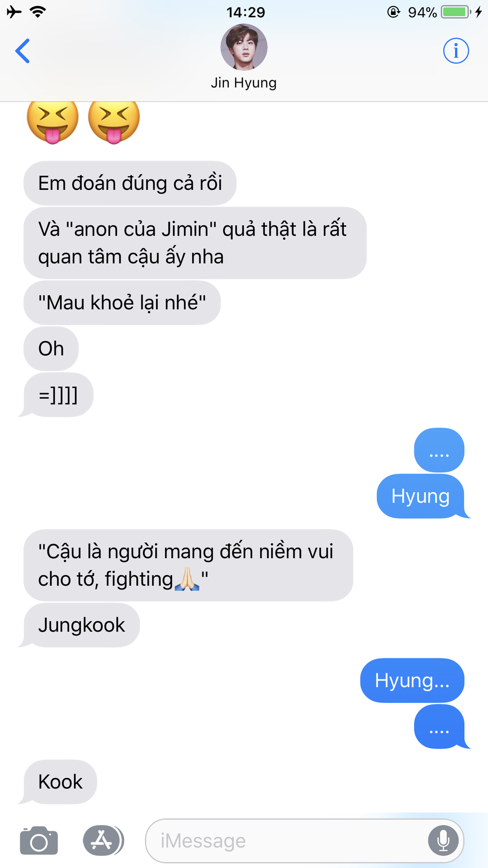Image resolution: width=488 pixels, height=868 pixels.
Task: Tap the airplane mode status icon
Action: coord(14,12)
